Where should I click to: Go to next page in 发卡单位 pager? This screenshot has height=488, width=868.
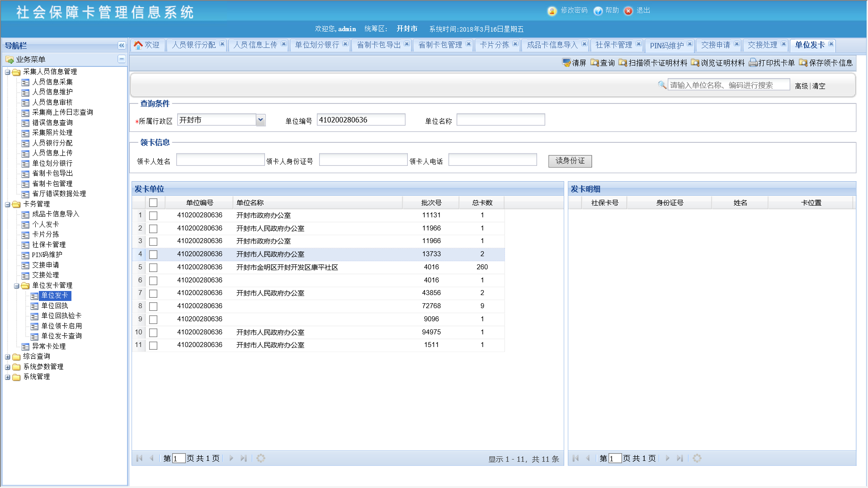point(231,458)
